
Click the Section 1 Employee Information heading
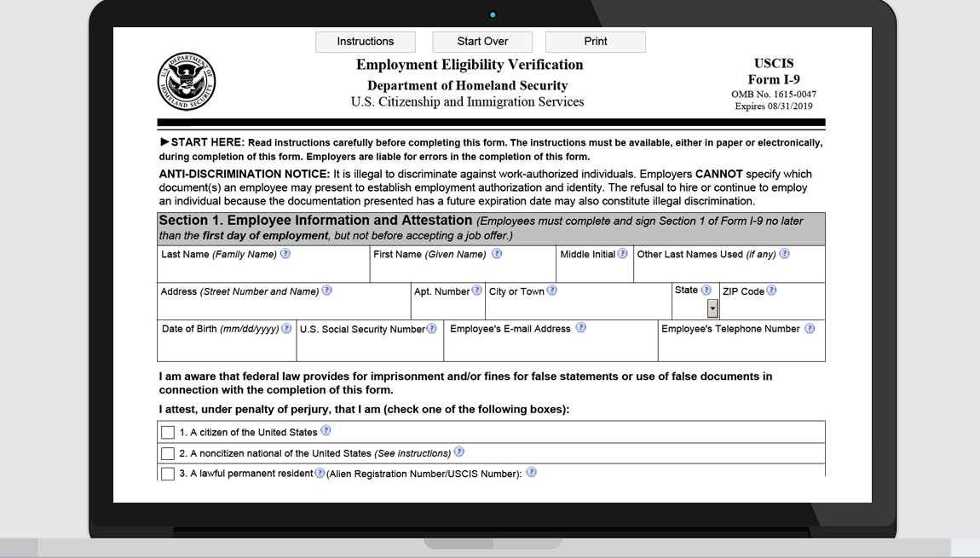315,221
